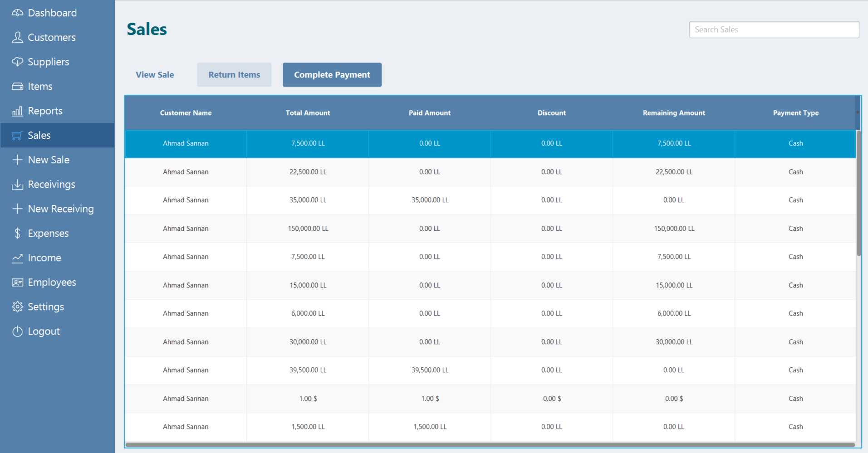Select the sale row totaling 150,000.00 LL
The height and width of the screenshot is (453, 868).
click(x=308, y=229)
